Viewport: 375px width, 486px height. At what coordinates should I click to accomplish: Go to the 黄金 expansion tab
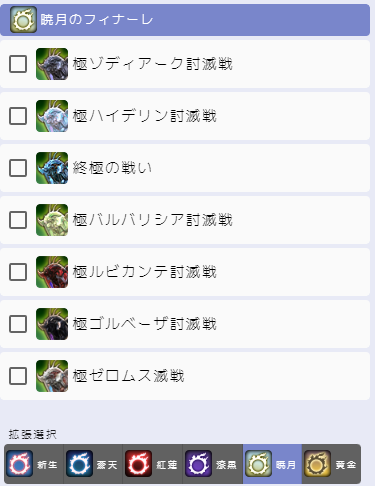(331, 464)
